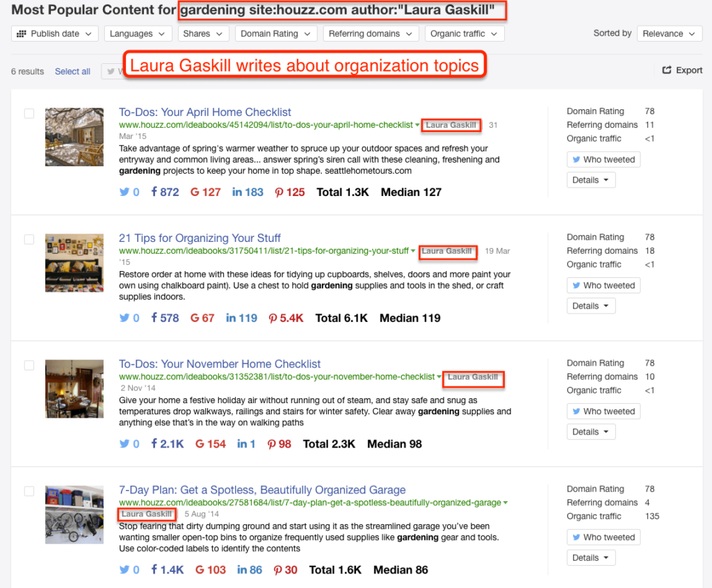
Task: Export the results list
Action: [682, 70]
